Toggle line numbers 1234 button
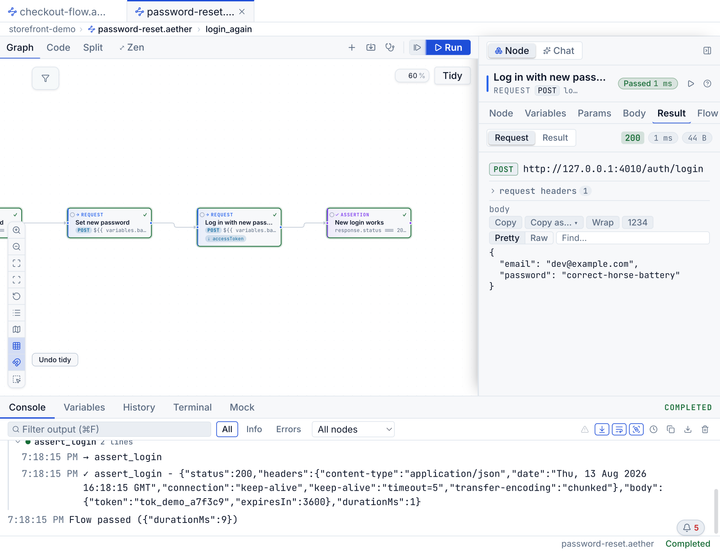Image resolution: width=720 pixels, height=551 pixels. pos(637,222)
